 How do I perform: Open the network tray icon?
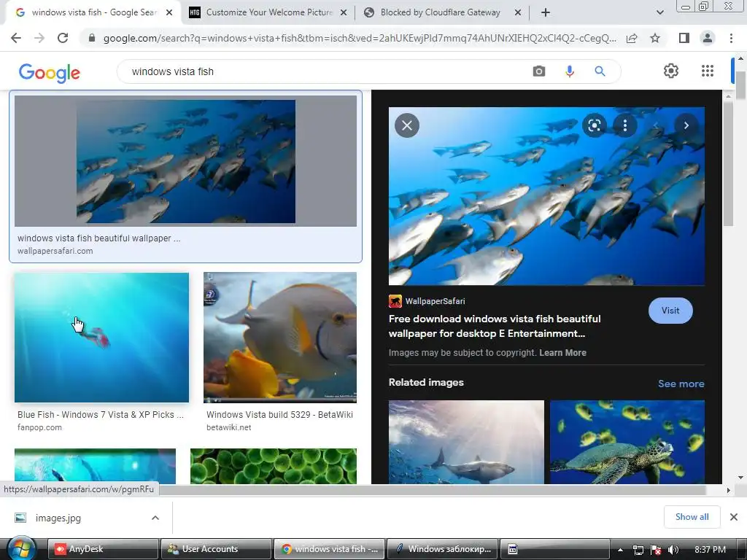(638, 550)
